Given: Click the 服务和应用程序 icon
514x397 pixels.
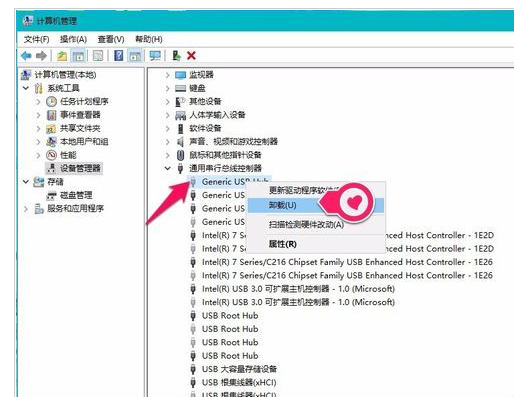Looking at the screenshot, I should [39, 209].
